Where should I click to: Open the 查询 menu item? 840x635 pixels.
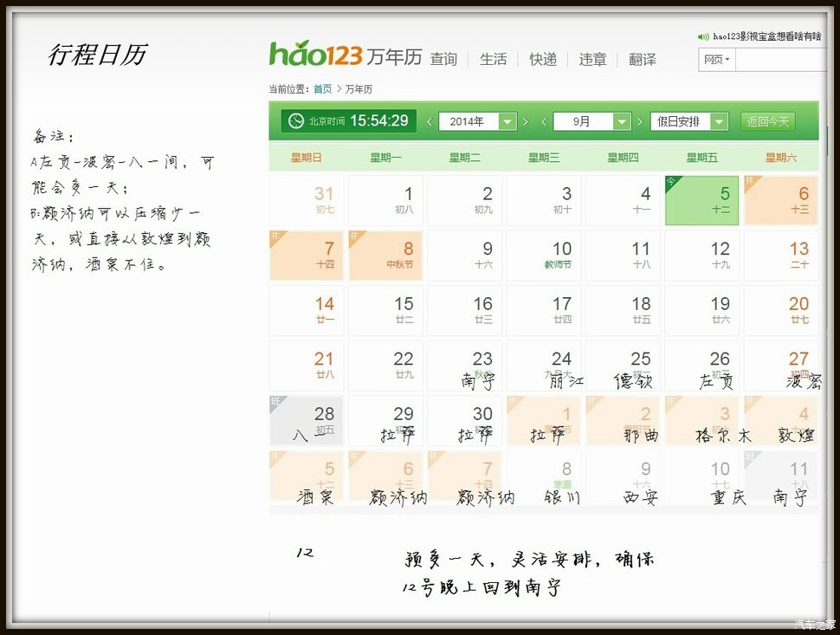coord(443,59)
